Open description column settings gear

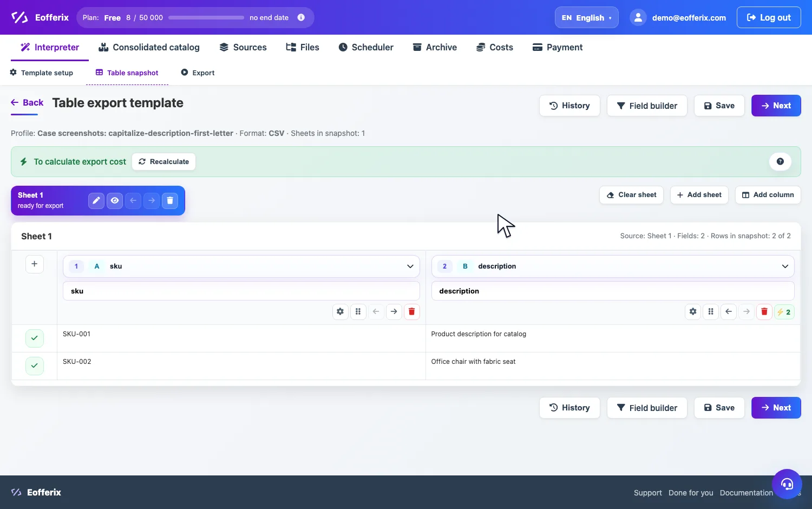click(693, 311)
